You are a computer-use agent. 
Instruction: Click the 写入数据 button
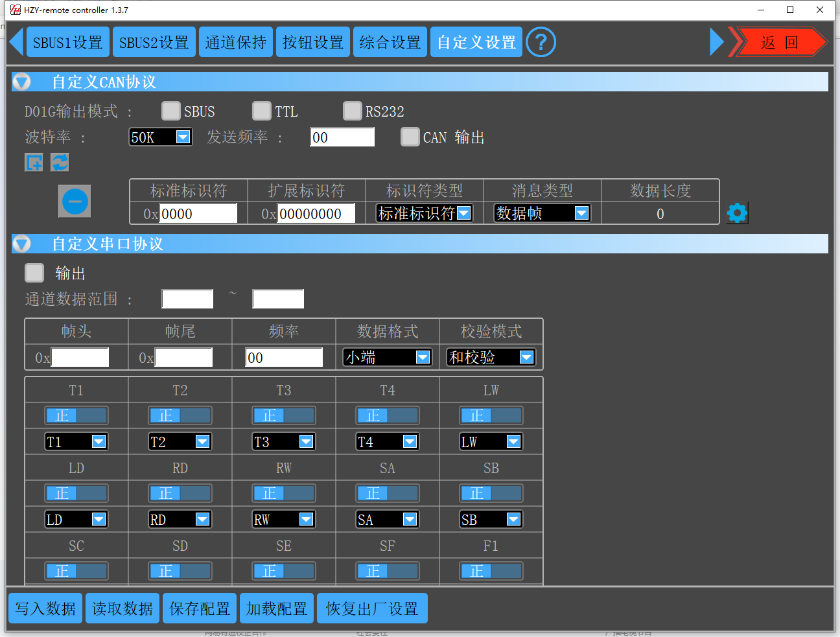point(45,608)
